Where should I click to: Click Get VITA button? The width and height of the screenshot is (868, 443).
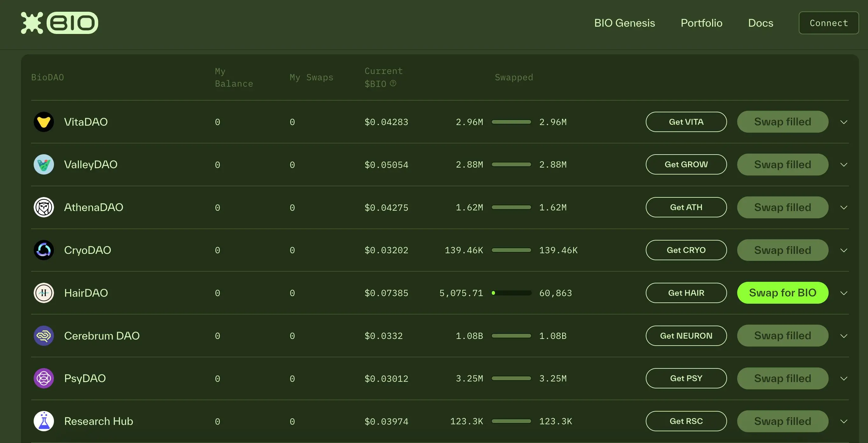tap(686, 122)
